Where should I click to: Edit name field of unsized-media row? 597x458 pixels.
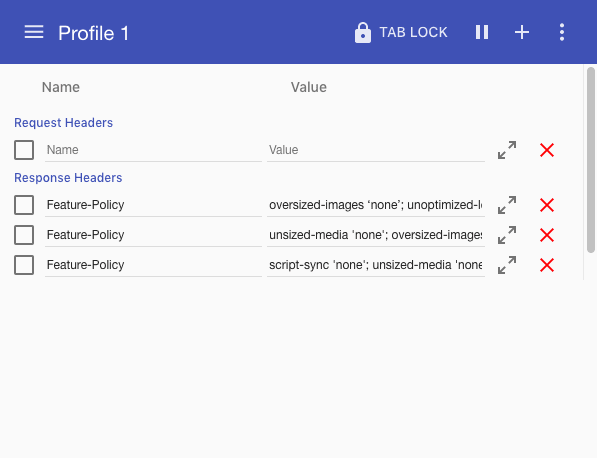(153, 235)
